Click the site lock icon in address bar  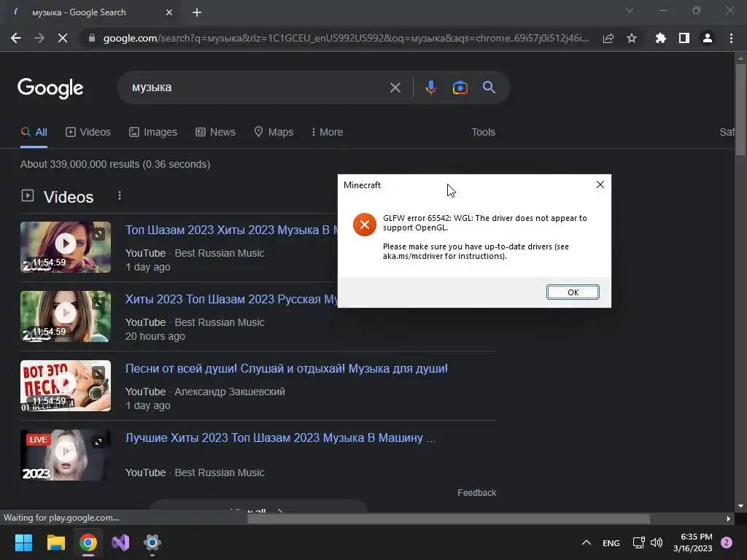point(92,38)
